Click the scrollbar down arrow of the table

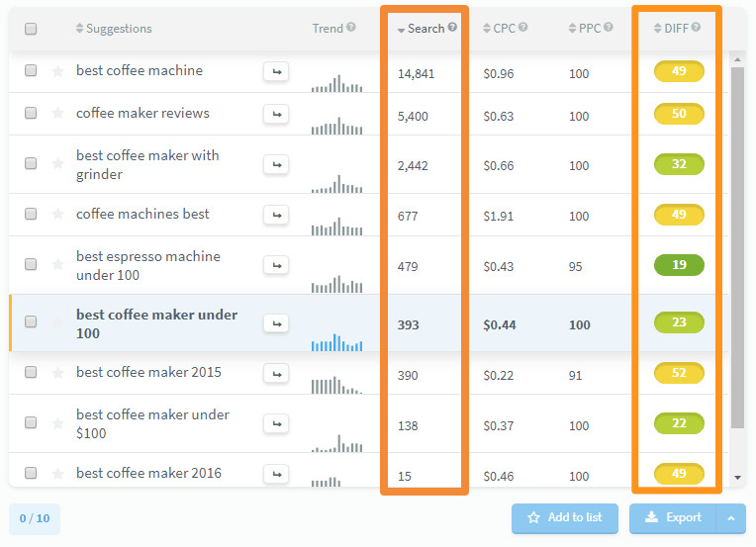tap(736, 477)
